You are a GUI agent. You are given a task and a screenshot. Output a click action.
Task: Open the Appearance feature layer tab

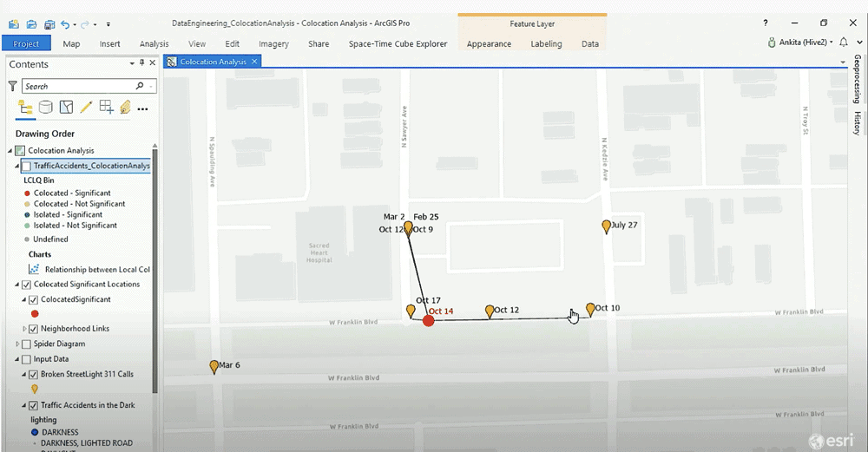pyautogui.click(x=489, y=43)
